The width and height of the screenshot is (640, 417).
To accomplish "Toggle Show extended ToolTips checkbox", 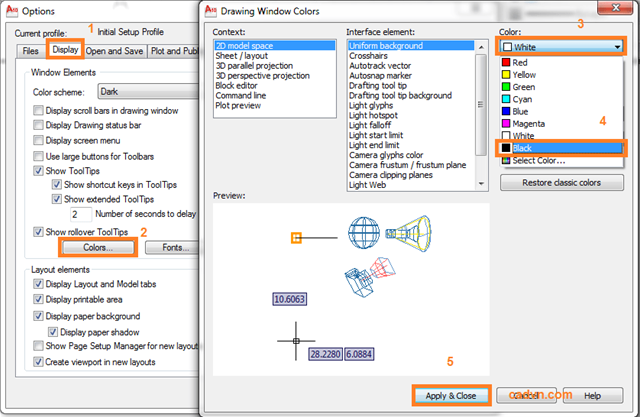I will [x=57, y=199].
